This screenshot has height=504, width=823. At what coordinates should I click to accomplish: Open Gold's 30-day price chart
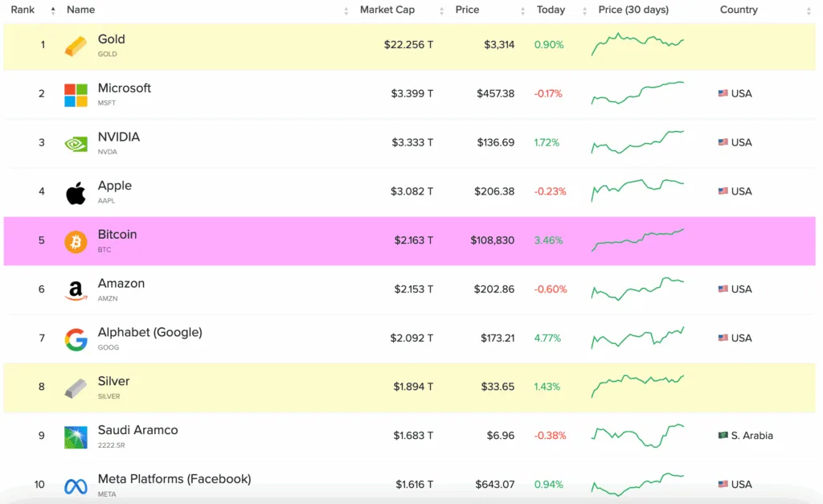click(637, 44)
